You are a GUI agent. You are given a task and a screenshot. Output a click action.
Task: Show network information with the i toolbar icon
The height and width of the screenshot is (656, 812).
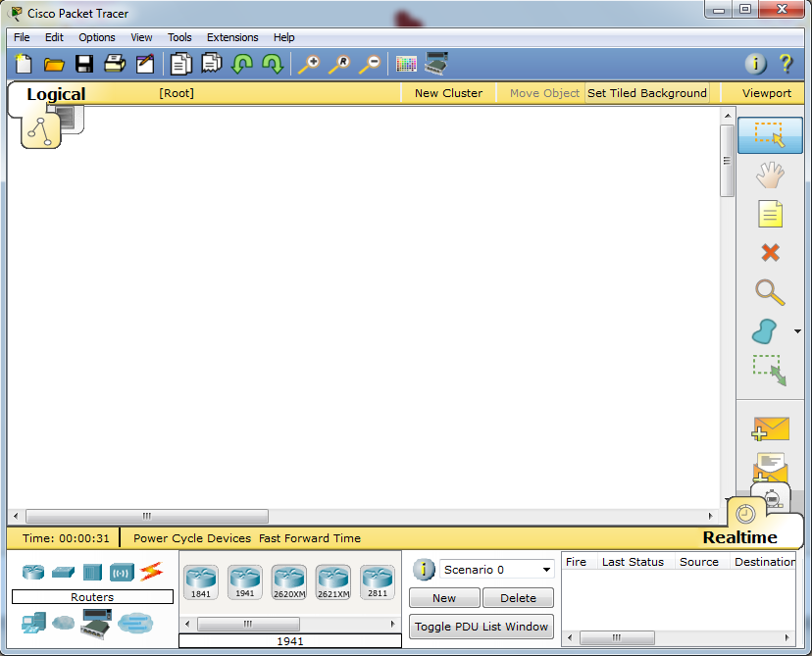pyautogui.click(x=755, y=64)
